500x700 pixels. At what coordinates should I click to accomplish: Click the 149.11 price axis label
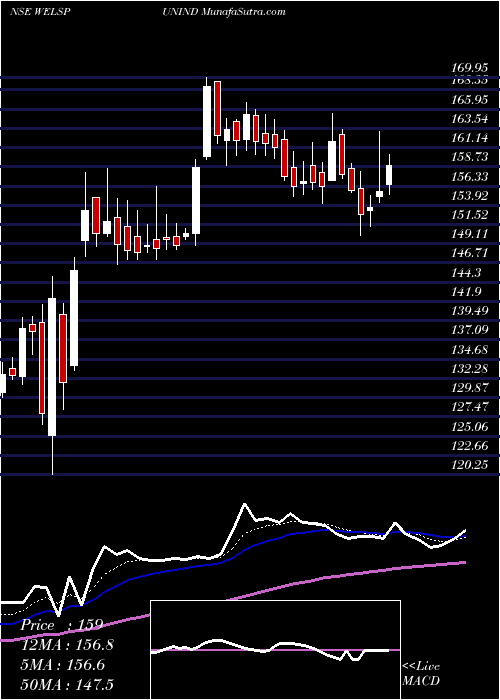(x=469, y=234)
